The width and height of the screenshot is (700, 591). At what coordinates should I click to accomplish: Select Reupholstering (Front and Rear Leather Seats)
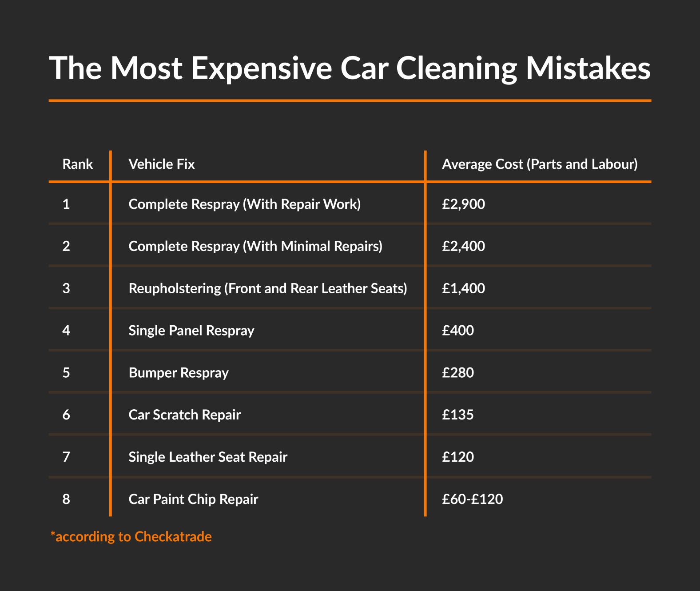pos(268,288)
